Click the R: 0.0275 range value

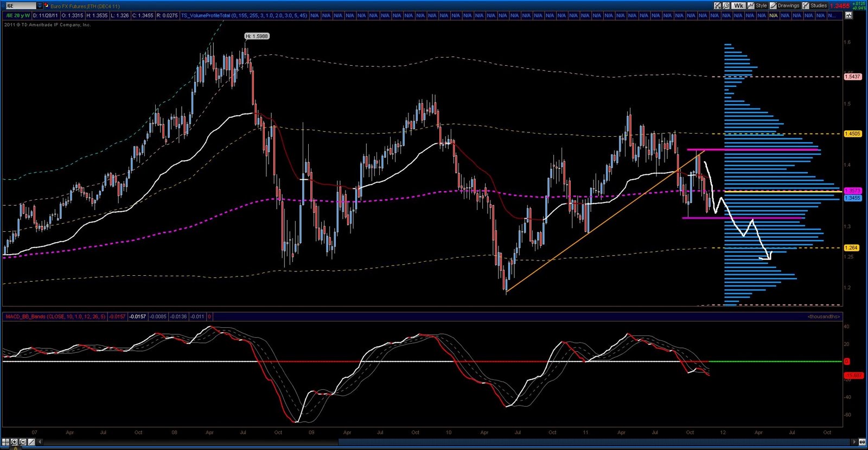(x=167, y=15)
